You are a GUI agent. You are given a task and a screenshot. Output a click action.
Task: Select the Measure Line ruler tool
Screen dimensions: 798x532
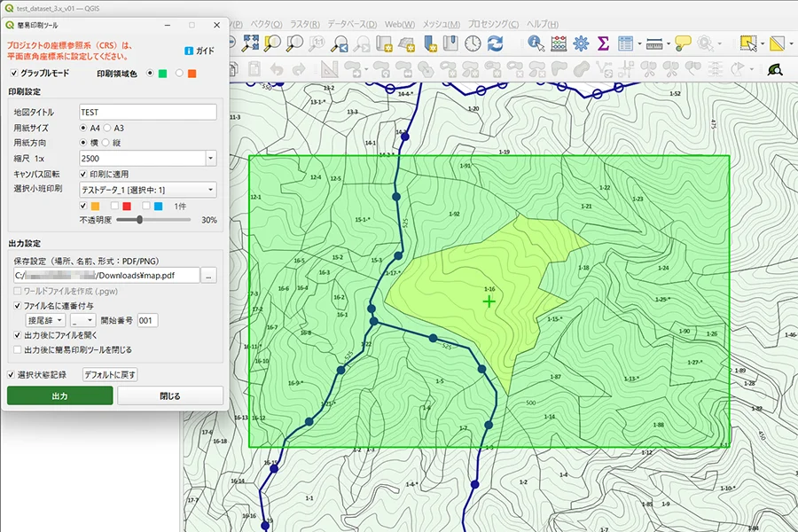pos(654,45)
